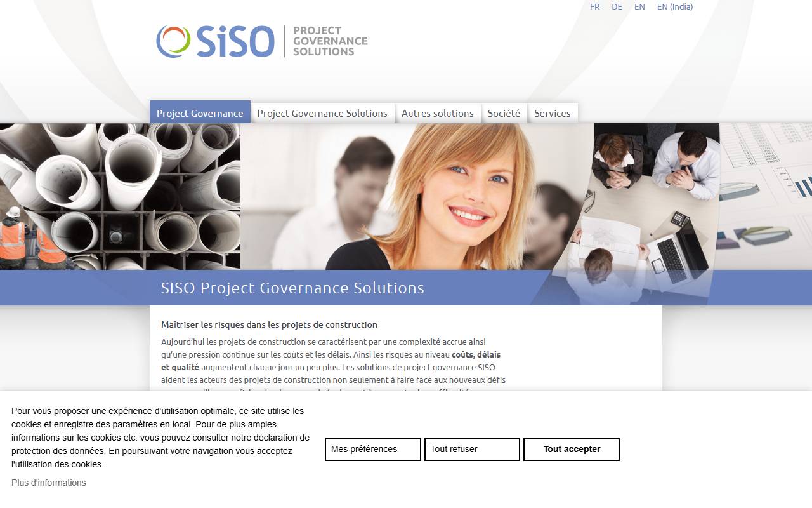
Task: Switch language to EN
Action: pyautogui.click(x=639, y=7)
